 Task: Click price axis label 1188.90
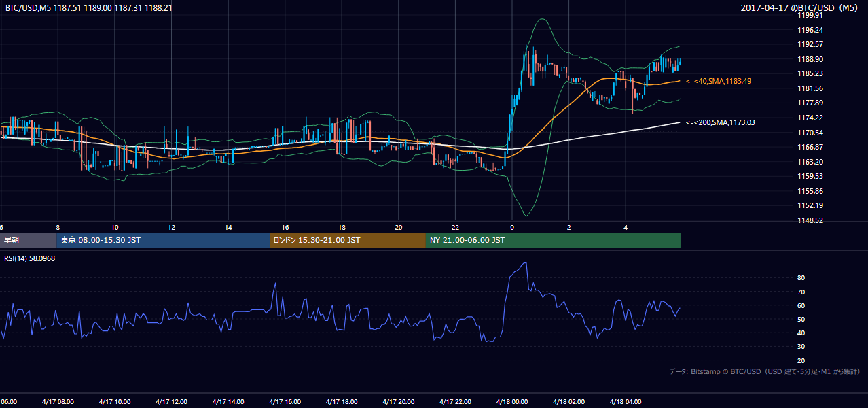click(x=810, y=59)
